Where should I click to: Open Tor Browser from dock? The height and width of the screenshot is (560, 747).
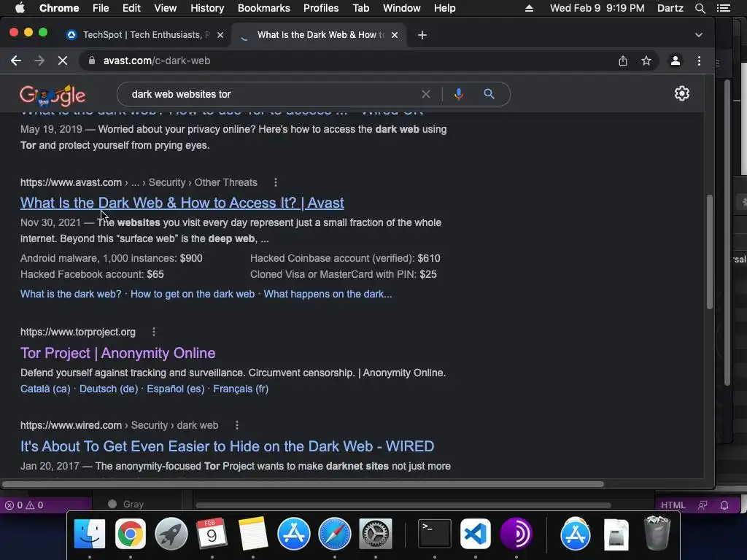pos(516,533)
